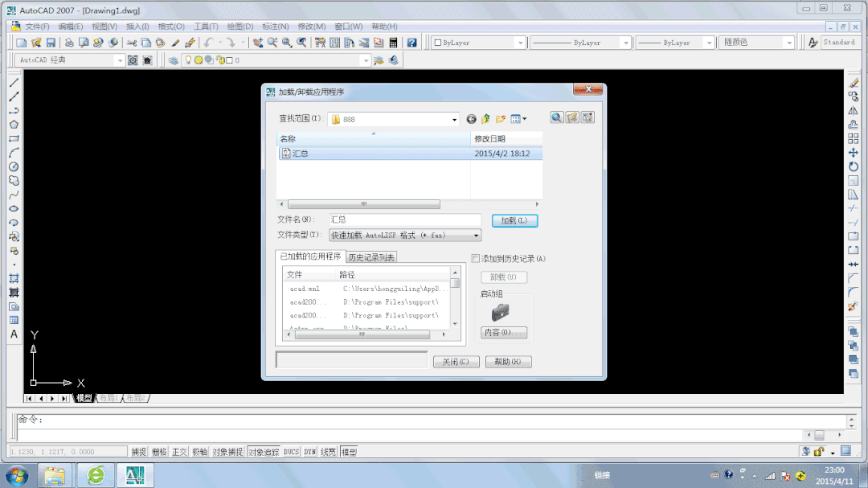Select the Line tool in draw toolbar
The image size is (868, 488).
pyautogui.click(x=14, y=83)
